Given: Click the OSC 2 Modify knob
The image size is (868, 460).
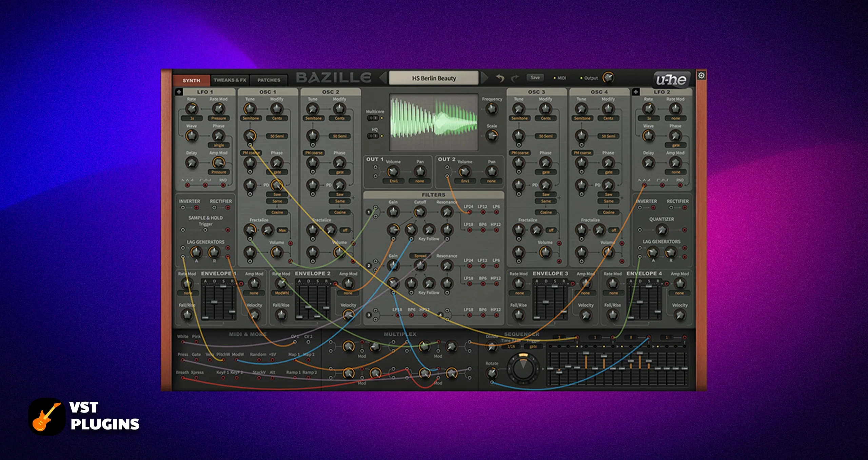Looking at the screenshot, I should (x=339, y=109).
